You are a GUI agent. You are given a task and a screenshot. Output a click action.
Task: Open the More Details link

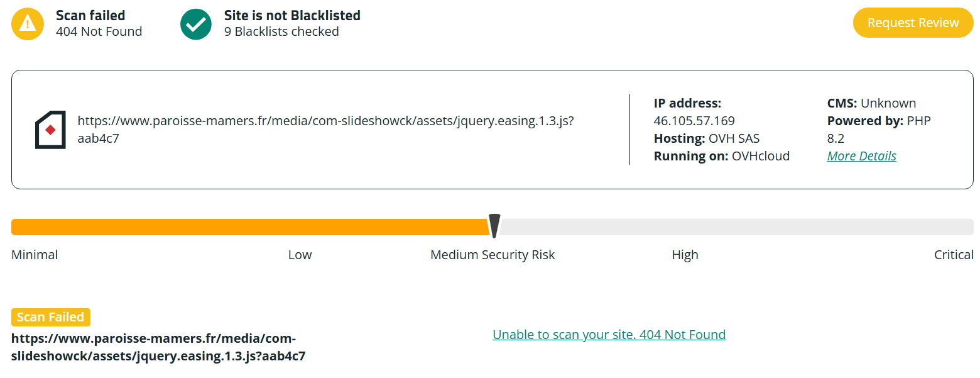[861, 156]
